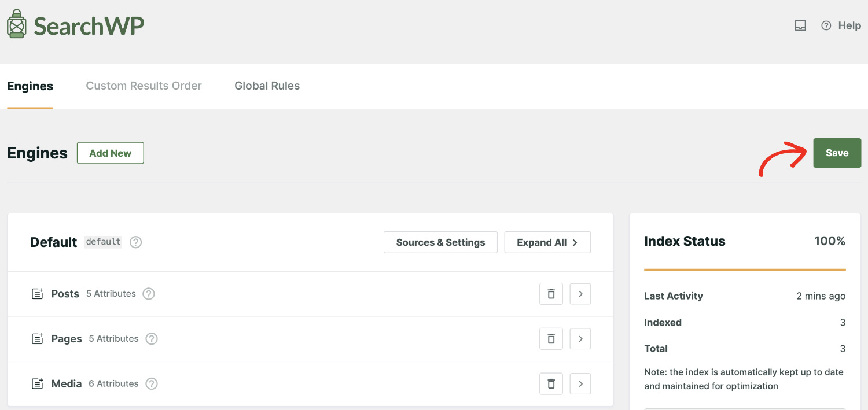Click the Help question mark icon
The width and height of the screenshot is (868, 410).
826,25
